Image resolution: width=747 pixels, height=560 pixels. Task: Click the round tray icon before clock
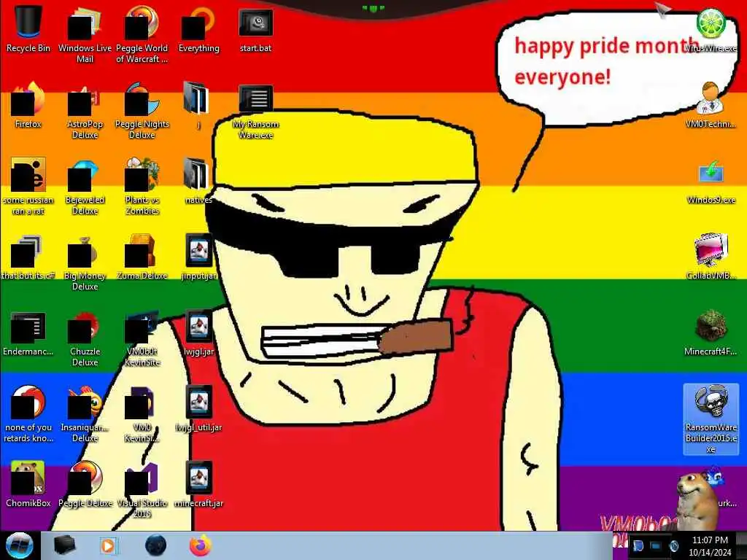(674, 545)
